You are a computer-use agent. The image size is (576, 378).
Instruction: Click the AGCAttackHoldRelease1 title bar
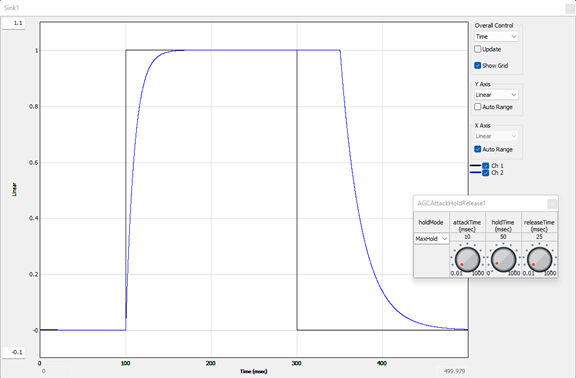(x=486, y=204)
